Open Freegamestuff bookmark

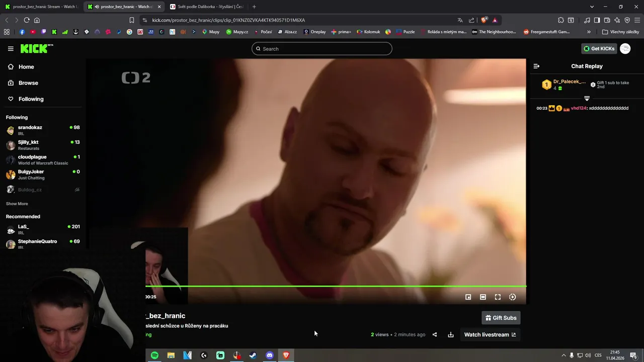[546, 32]
